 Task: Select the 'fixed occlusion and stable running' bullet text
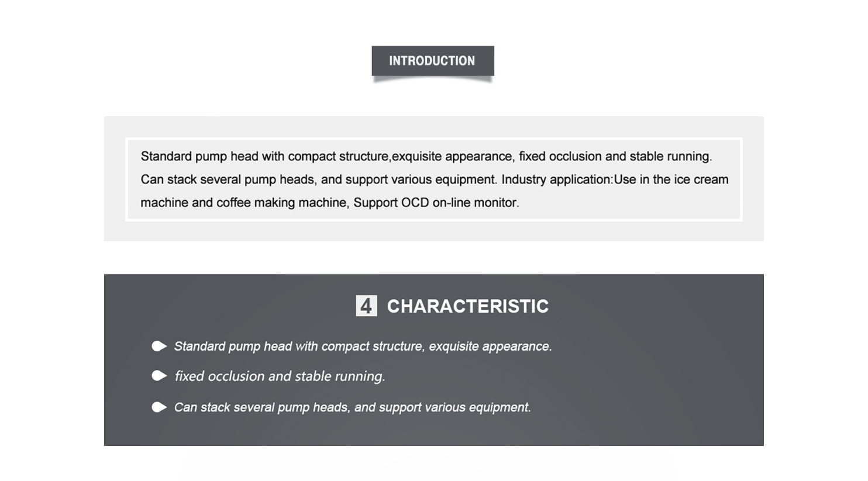coord(280,376)
